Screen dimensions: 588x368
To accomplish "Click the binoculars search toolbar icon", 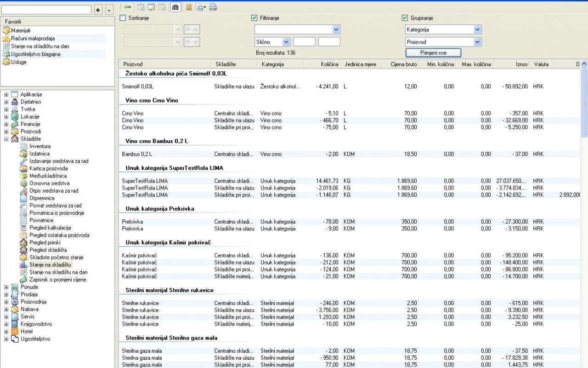I will 175,7.
